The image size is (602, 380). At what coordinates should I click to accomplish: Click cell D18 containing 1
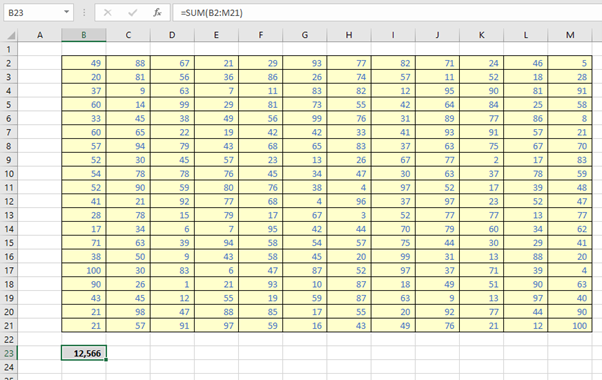172,284
